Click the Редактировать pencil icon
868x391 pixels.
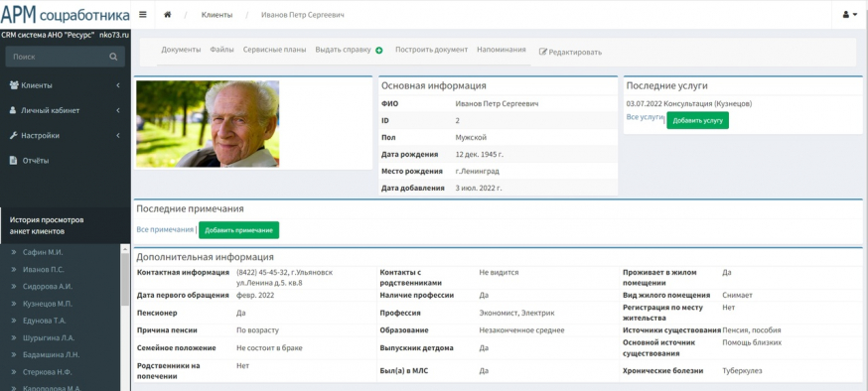coord(542,52)
